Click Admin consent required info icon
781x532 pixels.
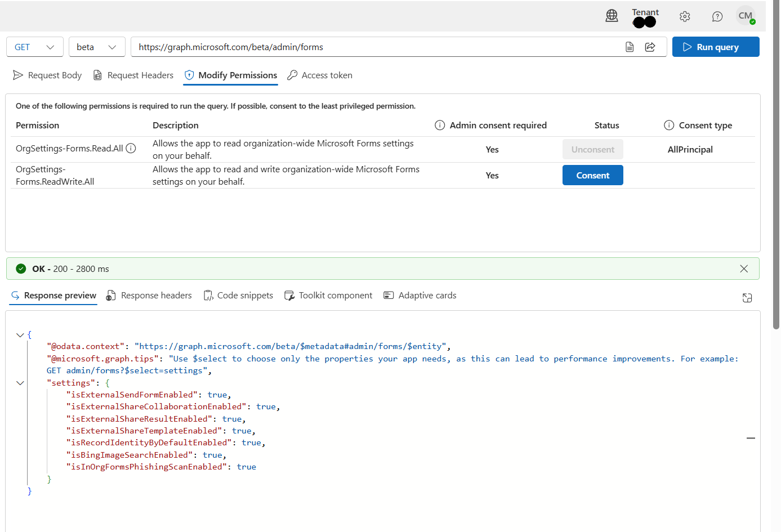[x=440, y=125]
